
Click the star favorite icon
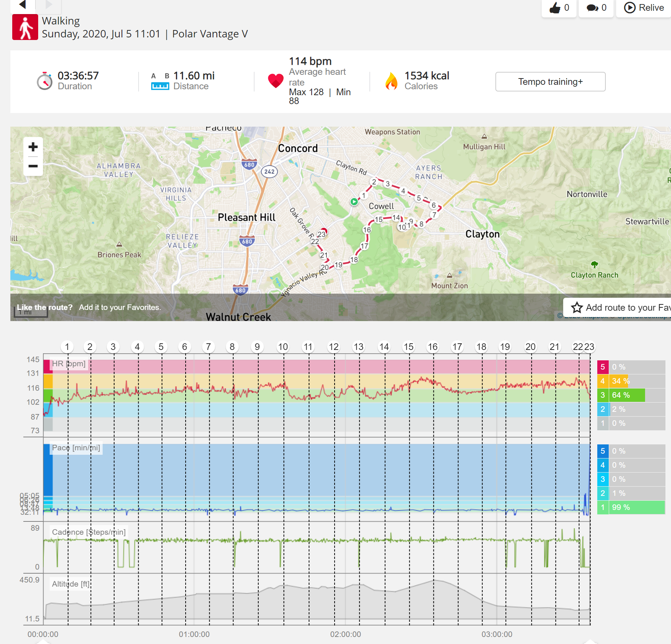tap(577, 307)
